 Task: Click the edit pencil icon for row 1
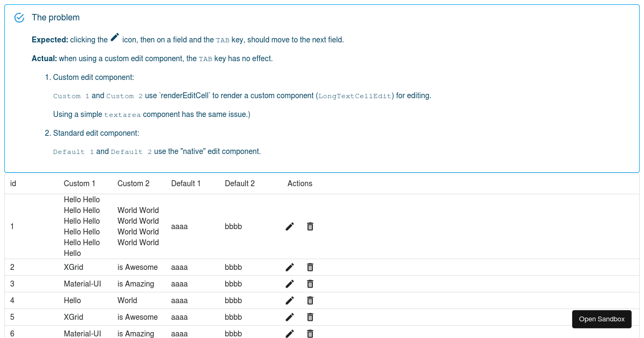pyautogui.click(x=290, y=226)
